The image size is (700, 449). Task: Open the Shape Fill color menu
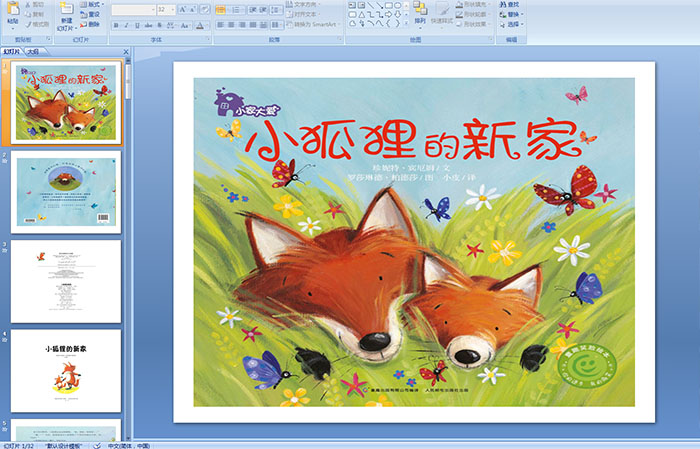pos(473,4)
